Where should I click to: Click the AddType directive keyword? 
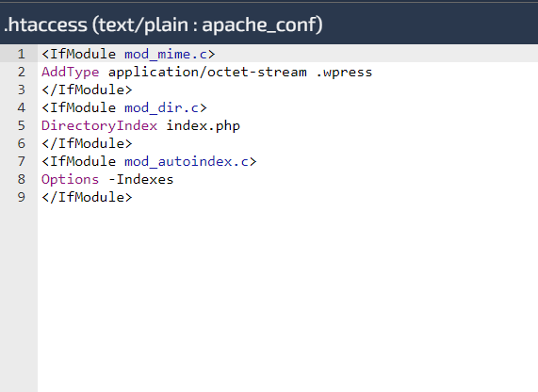[x=71, y=72]
